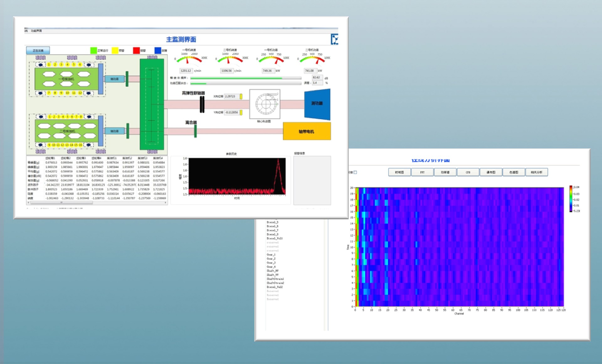Click the logo icon beside 主监测界面 title

coord(335,39)
